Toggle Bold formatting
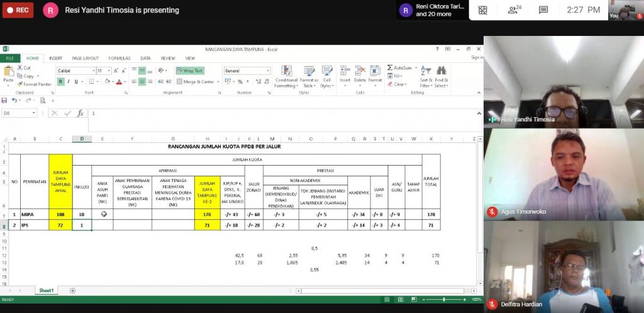This screenshot has height=313, width=644. point(60,81)
